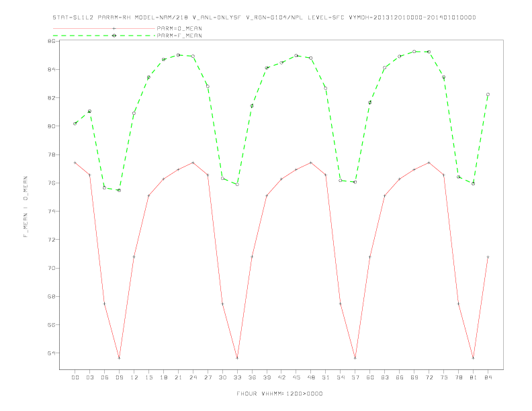Click the green dashed F_MEAN legend line sample
Viewport: 532px width, 411px height.
104,36
